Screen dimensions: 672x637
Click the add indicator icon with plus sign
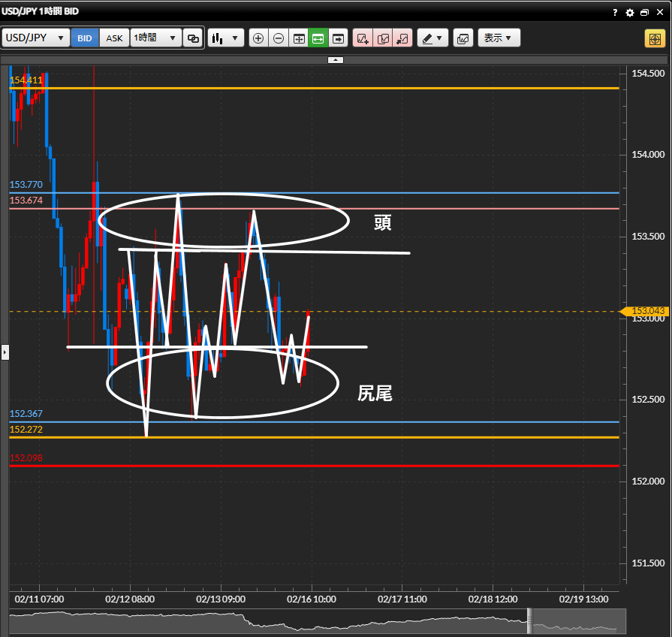point(363,38)
